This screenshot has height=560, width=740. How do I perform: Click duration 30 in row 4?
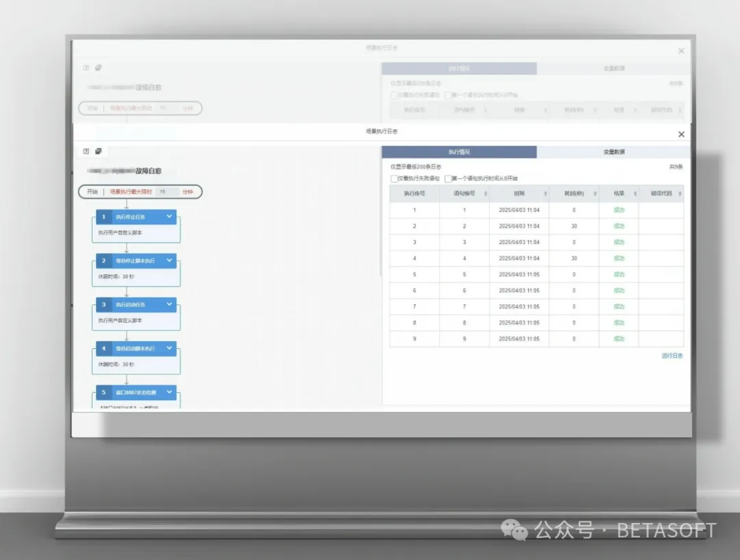tap(574, 258)
